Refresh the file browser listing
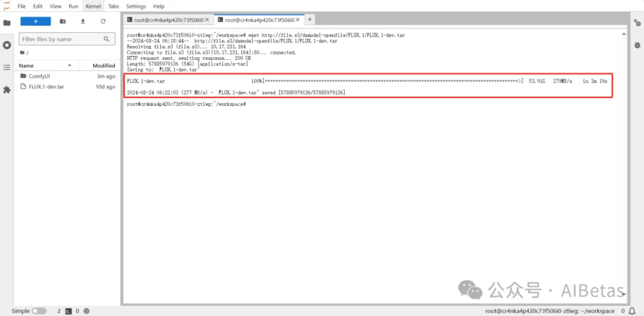644x316 pixels. (x=103, y=21)
